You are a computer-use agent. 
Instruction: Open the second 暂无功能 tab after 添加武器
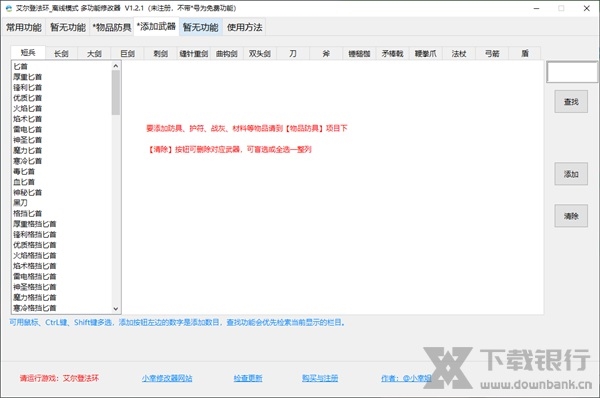click(201, 27)
